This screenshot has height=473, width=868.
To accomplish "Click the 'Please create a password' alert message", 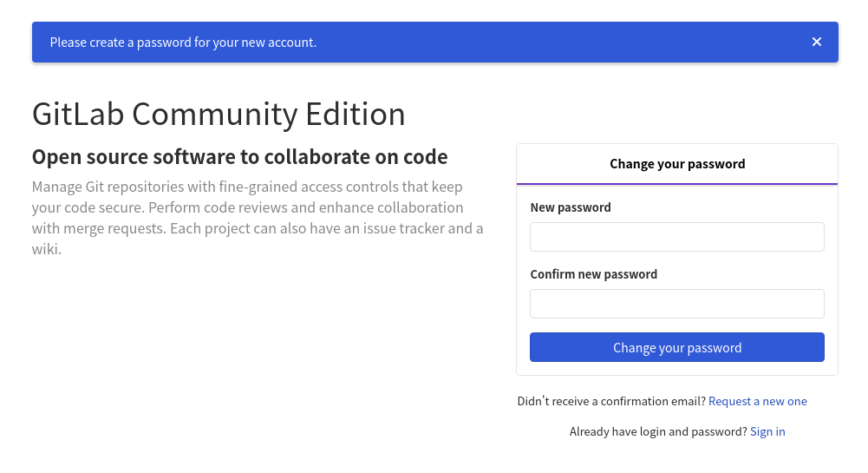I will coord(183,42).
